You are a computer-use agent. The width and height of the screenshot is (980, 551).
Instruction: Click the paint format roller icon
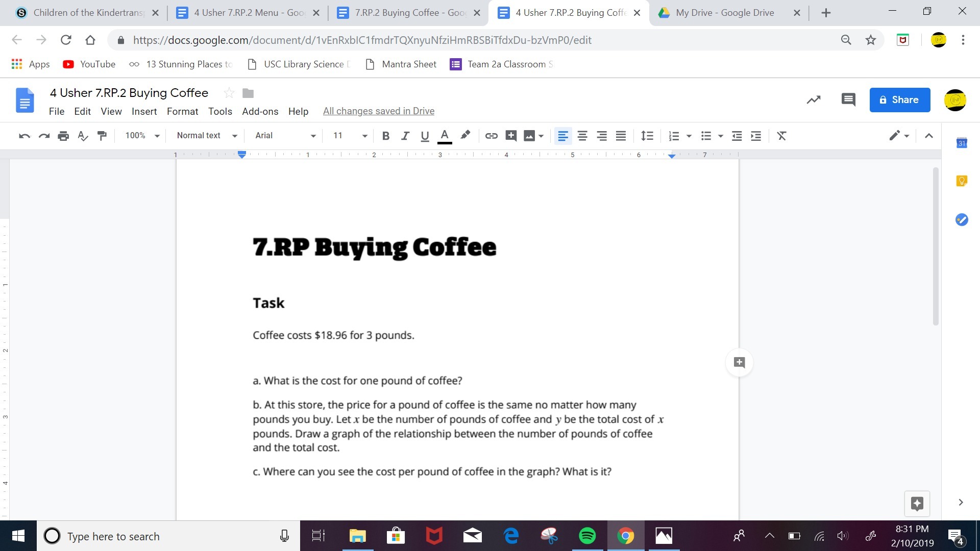[102, 136]
